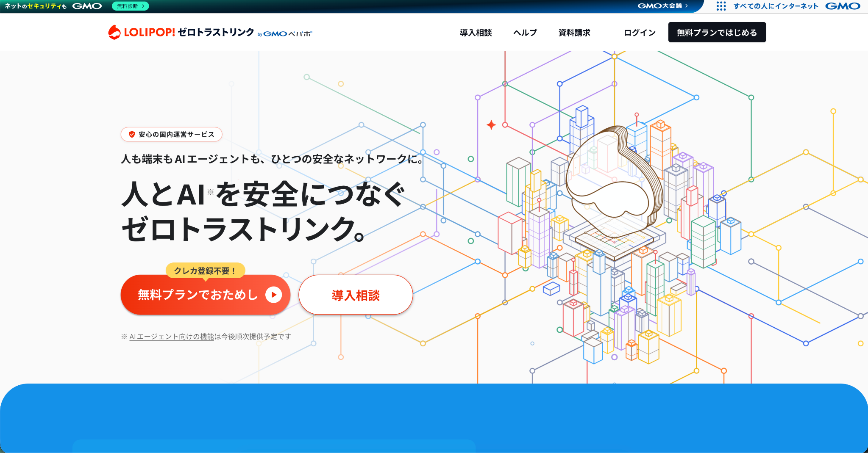
Task: Click the red sparkle star icon
Action: [x=491, y=124]
